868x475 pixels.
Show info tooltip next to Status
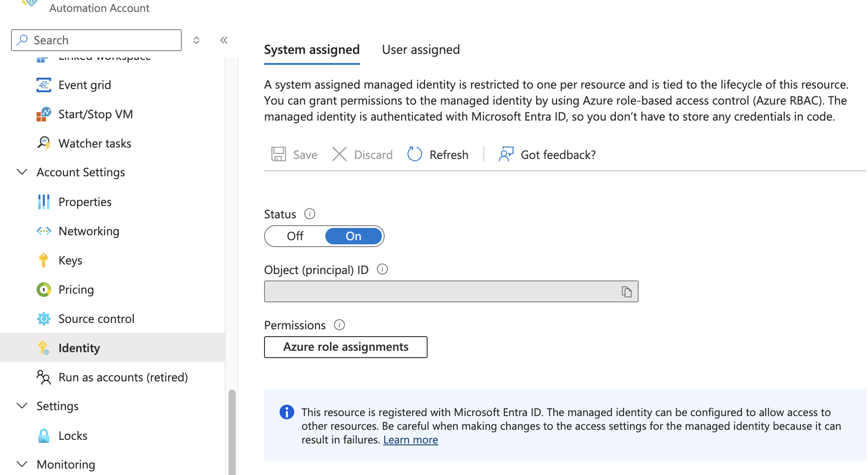tap(310, 214)
